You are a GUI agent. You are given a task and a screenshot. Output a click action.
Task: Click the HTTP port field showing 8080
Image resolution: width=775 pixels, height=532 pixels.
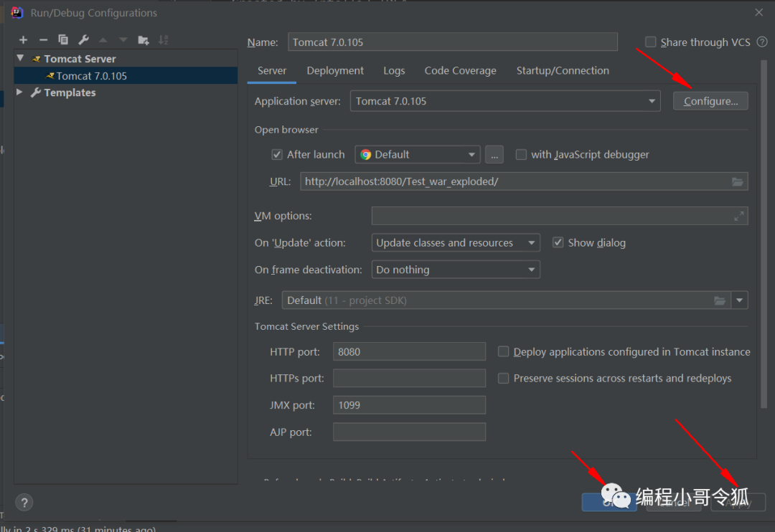click(x=409, y=351)
